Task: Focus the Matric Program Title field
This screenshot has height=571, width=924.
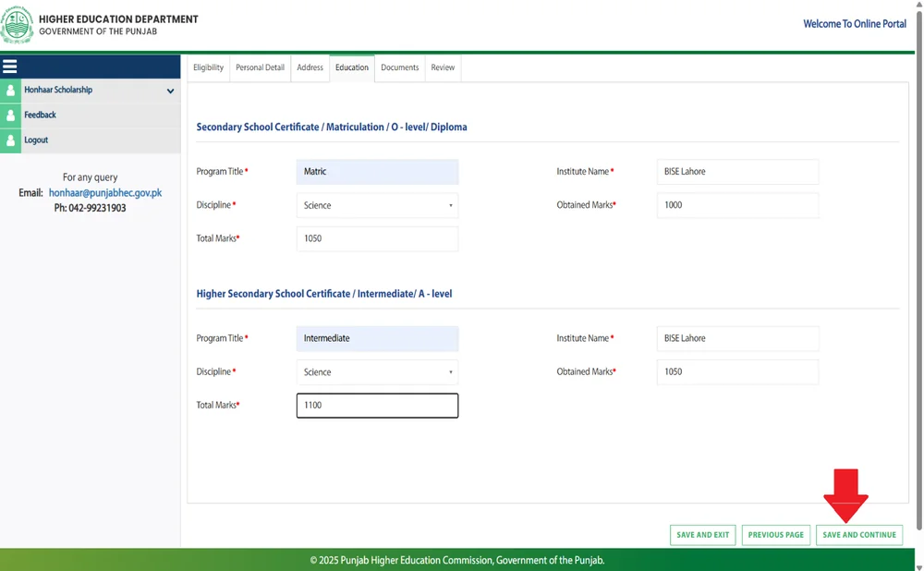Action: pos(377,172)
